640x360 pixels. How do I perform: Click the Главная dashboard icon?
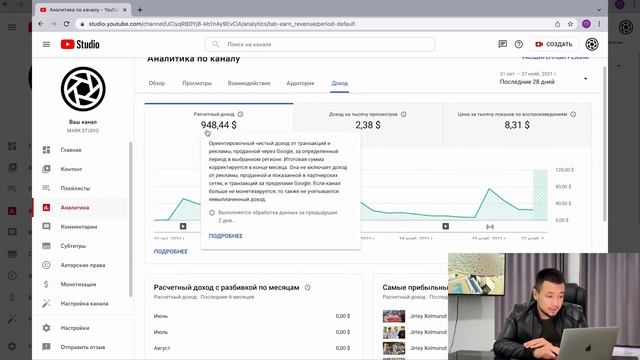(x=47, y=150)
